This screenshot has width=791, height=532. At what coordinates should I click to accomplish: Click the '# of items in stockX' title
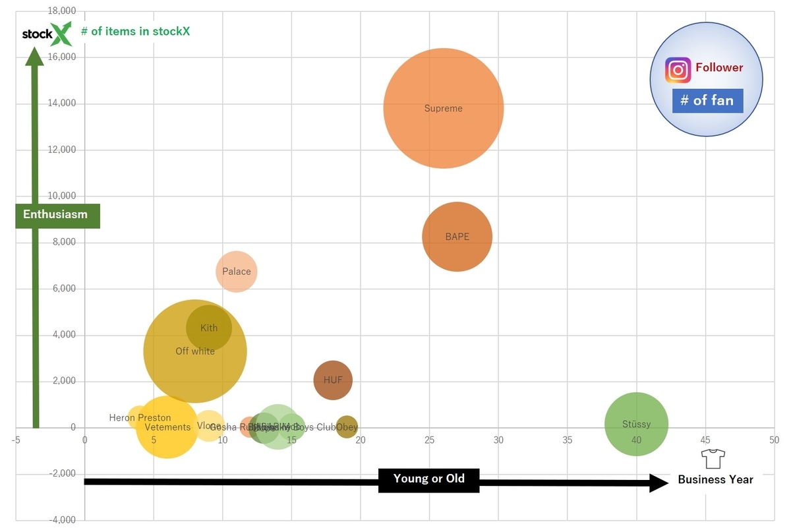pos(135,31)
